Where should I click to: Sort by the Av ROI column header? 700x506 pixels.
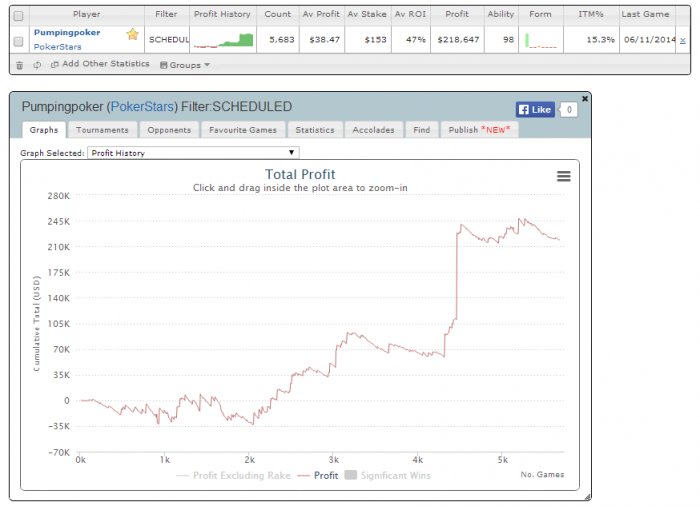pyautogui.click(x=410, y=14)
